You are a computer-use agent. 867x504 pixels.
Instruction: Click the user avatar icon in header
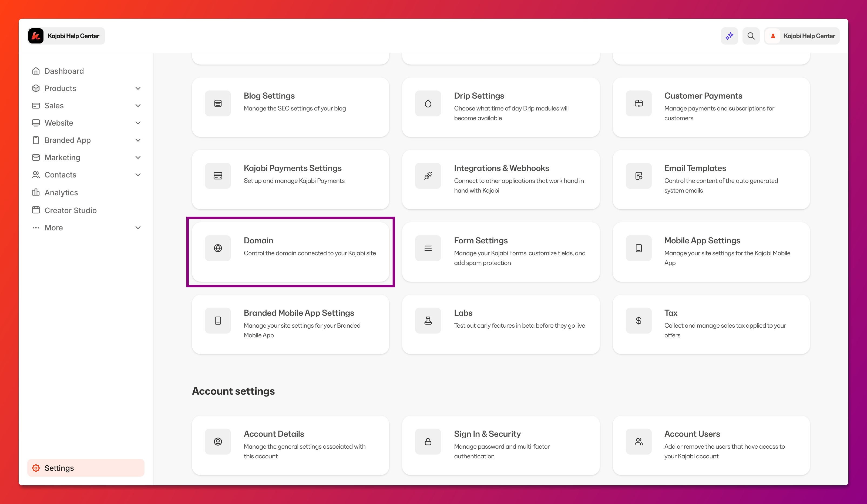(773, 36)
